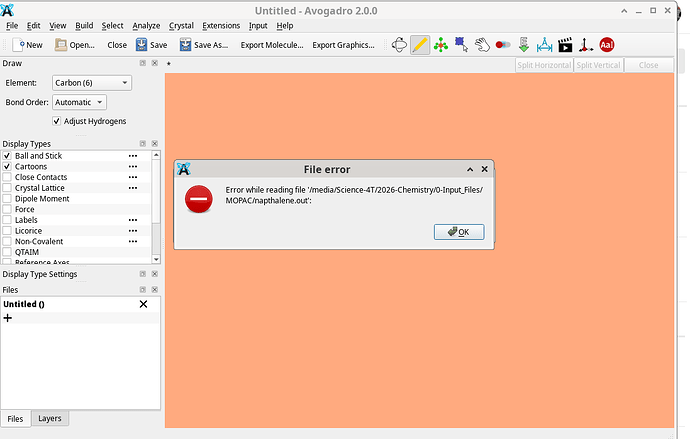The image size is (690, 439).
Task: Enable the QTAIM display type
Action: (7, 252)
